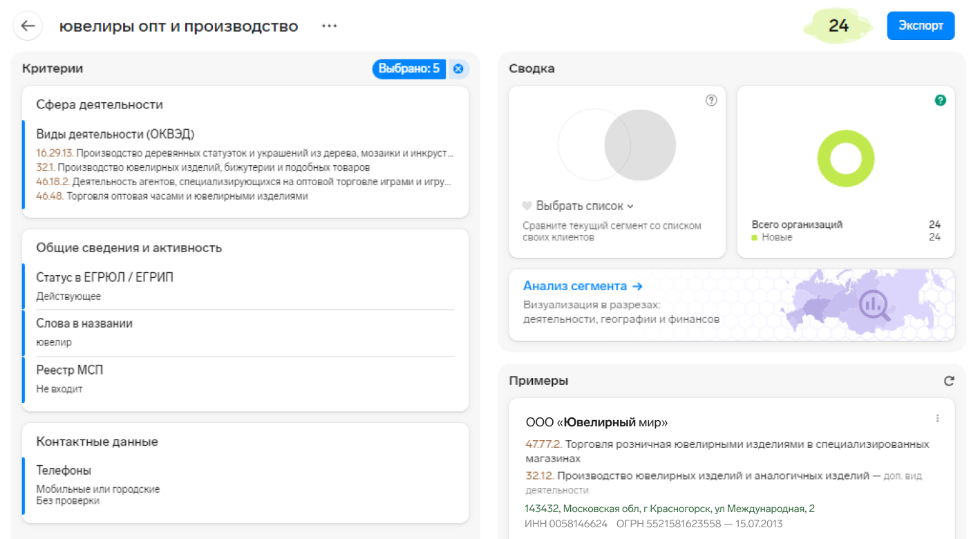The width and height of the screenshot is (980, 539).
Task: Click the address 143432, Московская обл
Action: (x=670, y=509)
